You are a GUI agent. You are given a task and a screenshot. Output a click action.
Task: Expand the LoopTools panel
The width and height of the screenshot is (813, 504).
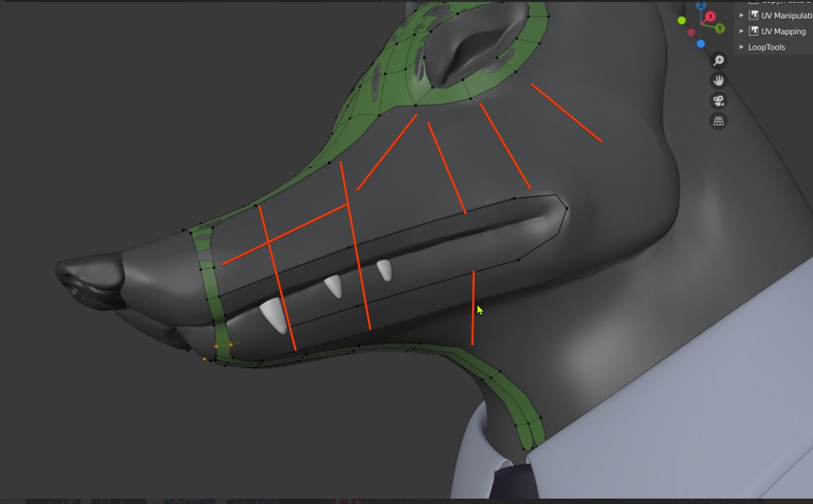pyautogui.click(x=742, y=47)
